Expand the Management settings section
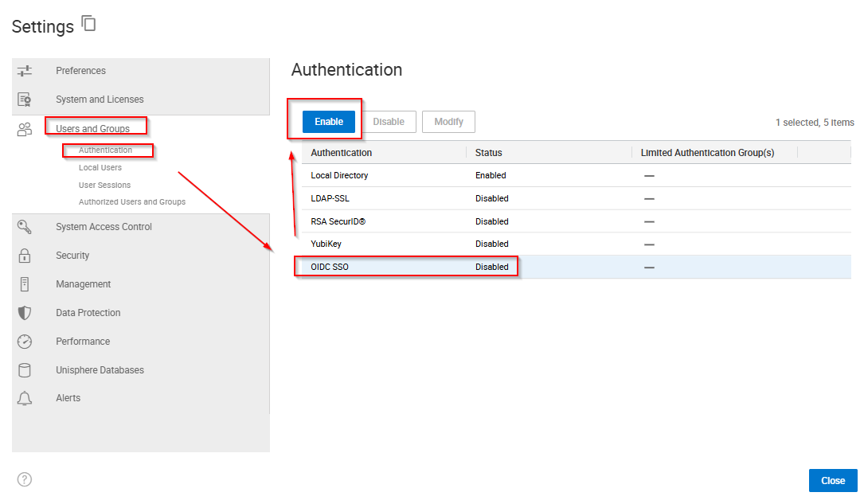The width and height of the screenshot is (864, 504). click(x=83, y=284)
